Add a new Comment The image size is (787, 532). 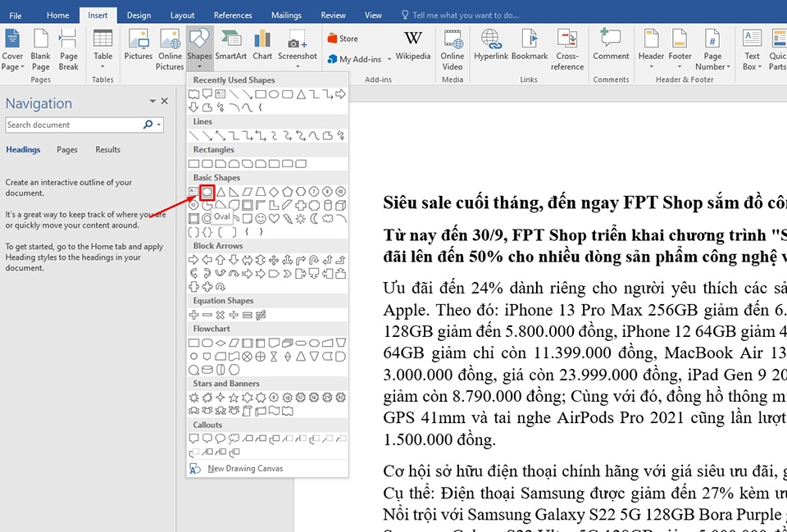tap(611, 45)
